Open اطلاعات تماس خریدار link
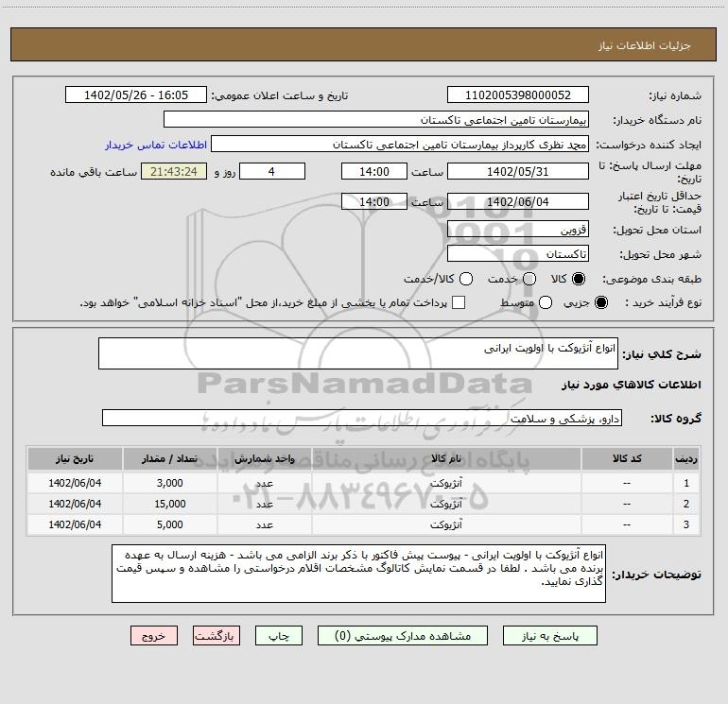 pyautogui.click(x=156, y=145)
